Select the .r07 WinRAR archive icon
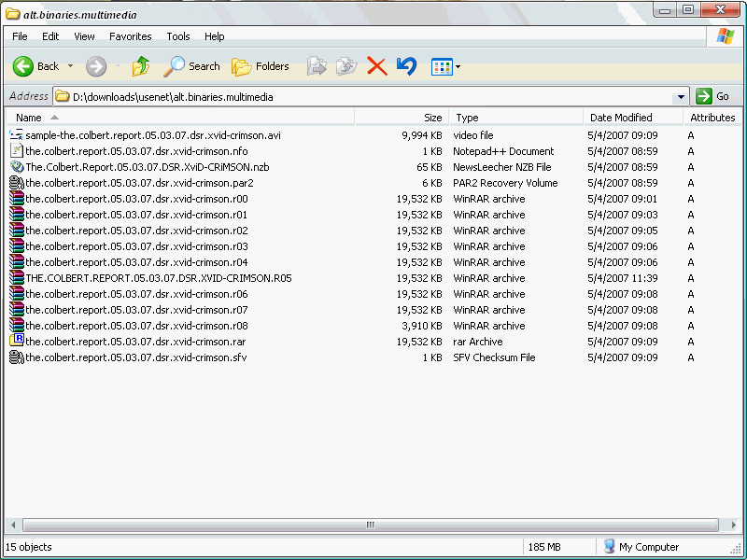Image resolution: width=747 pixels, height=560 pixels. click(17, 310)
